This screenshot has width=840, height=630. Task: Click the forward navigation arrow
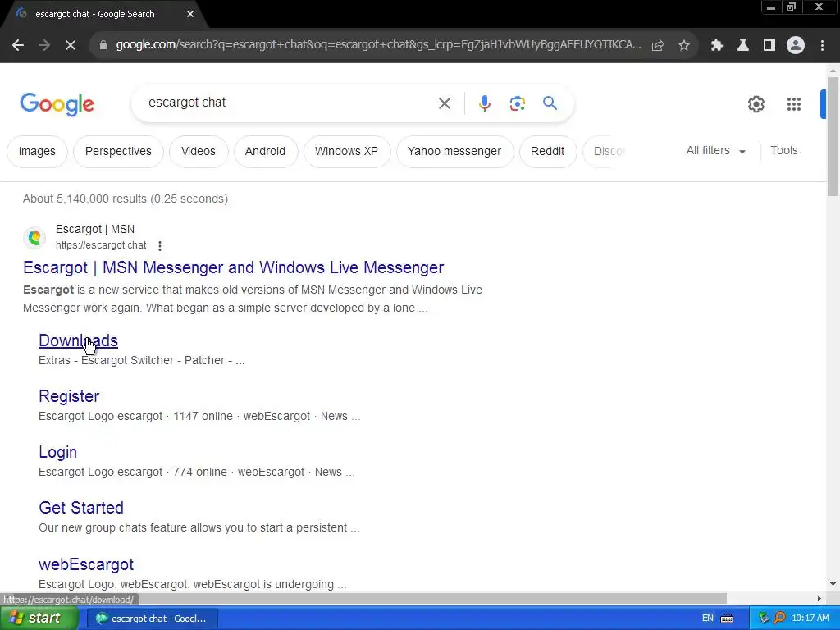[x=44, y=46]
